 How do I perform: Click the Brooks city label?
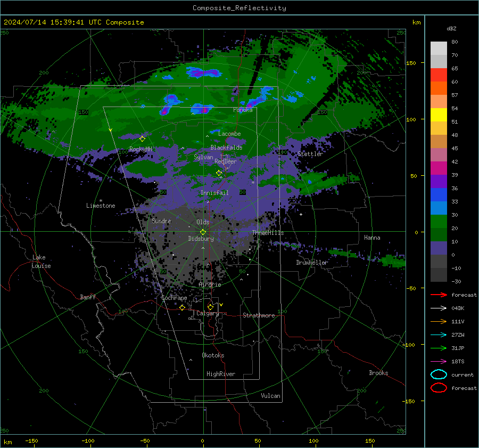pos(378,373)
